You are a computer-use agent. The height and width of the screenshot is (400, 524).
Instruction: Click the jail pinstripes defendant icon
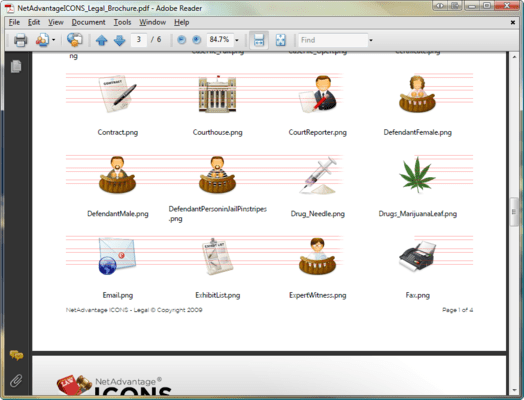pyautogui.click(x=218, y=175)
